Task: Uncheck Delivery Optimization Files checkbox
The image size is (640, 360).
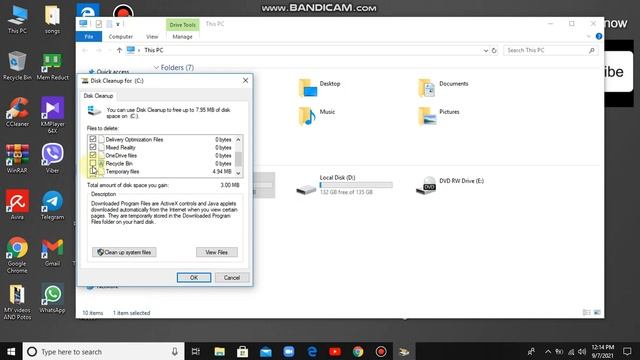Action: tap(93, 139)
